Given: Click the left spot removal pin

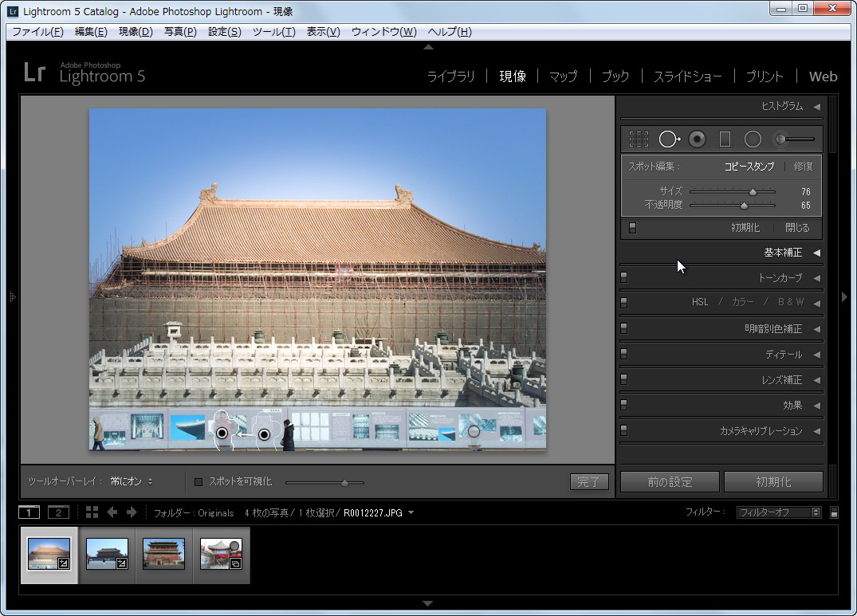Looking at the screenshot, I should (x=222, y=433).
